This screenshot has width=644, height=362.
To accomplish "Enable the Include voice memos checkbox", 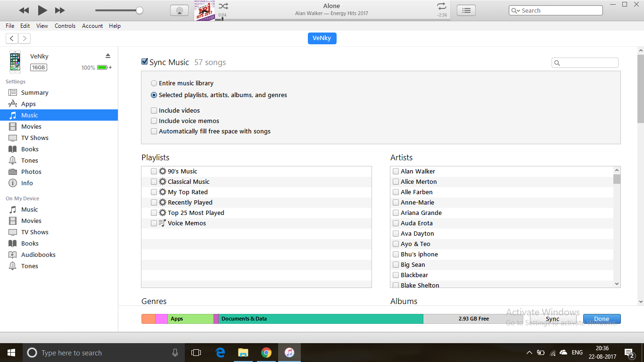I will pos(154,121).
